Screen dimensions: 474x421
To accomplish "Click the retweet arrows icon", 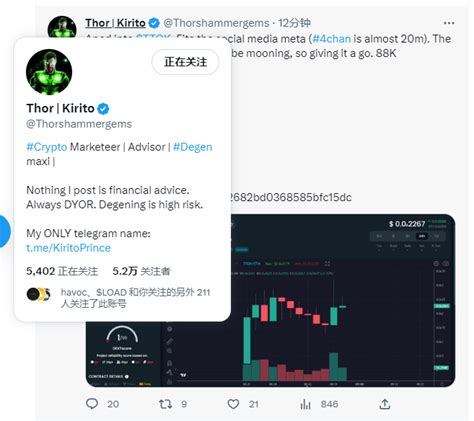I will click(x=165, y=404).
